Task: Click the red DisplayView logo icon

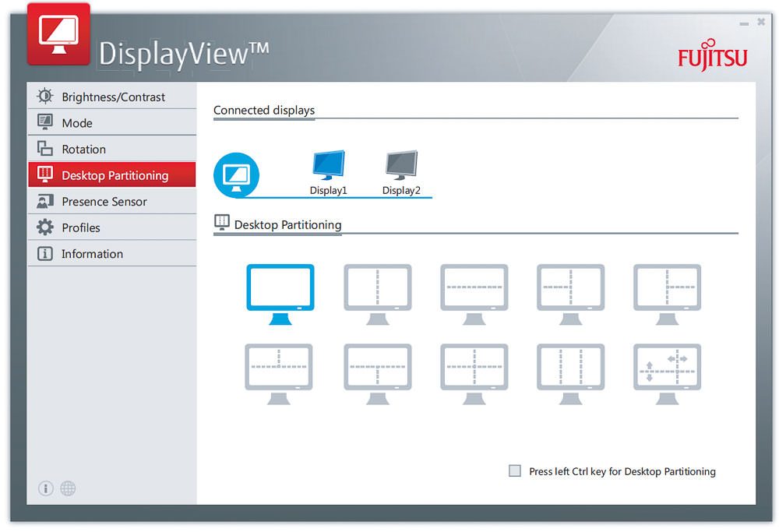Action: tap(58, 34)
